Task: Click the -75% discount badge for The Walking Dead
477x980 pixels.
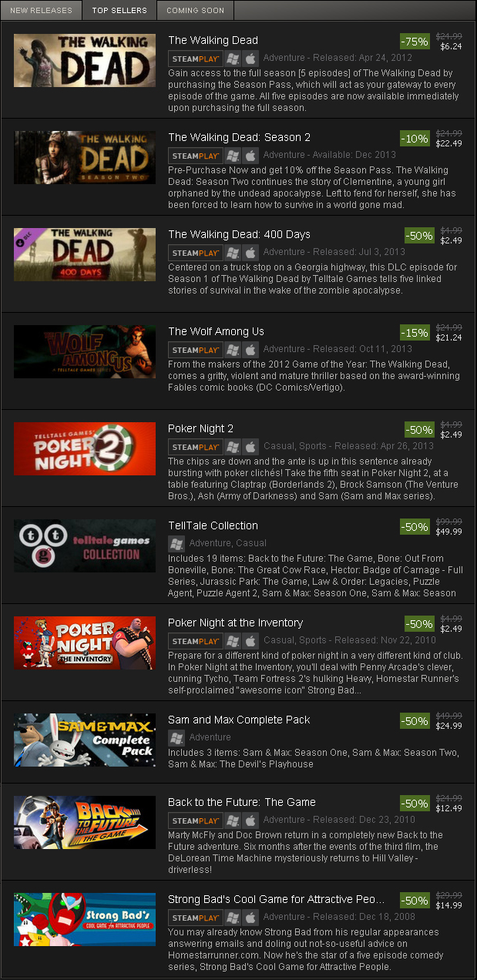Action: pyautogui.click(x=415, y=42)
